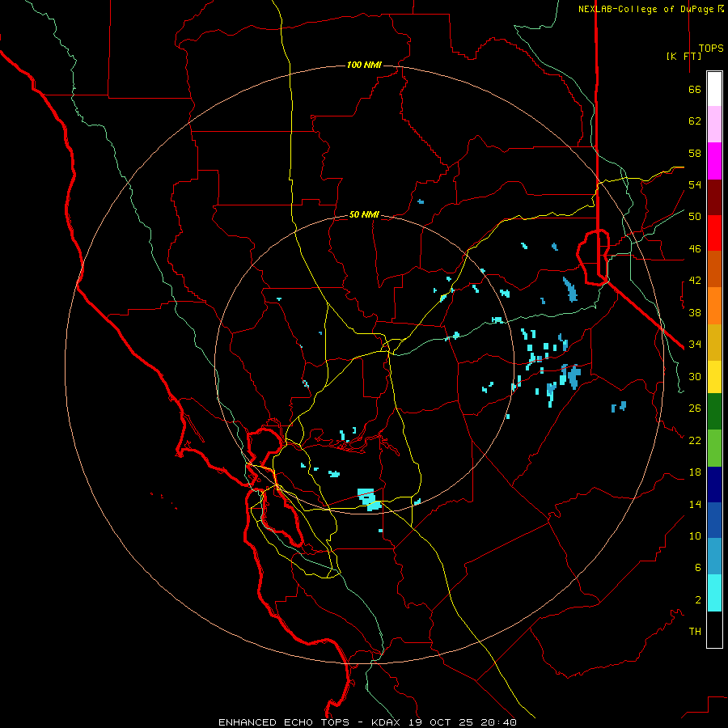Click the legend value 22
Viewport: 728px width, 728px height.
695,440
